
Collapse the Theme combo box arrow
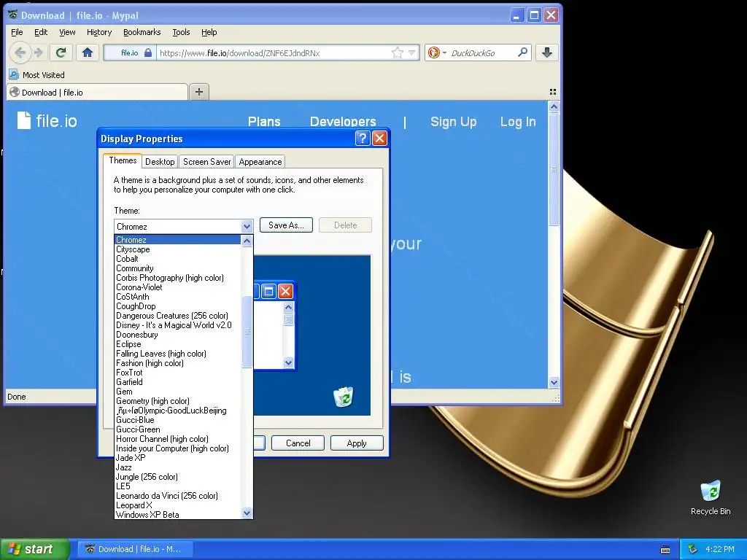pyautogui.click(x=247, y=226)
